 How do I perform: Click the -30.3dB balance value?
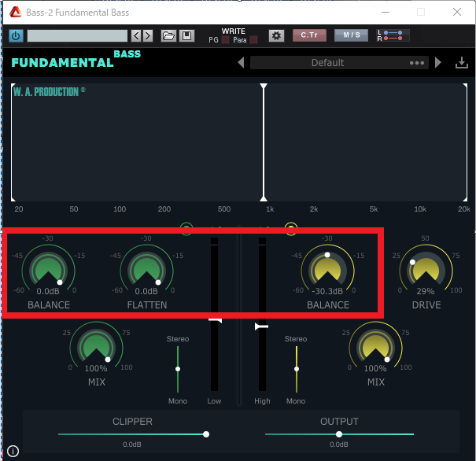[x=327, y=291]
